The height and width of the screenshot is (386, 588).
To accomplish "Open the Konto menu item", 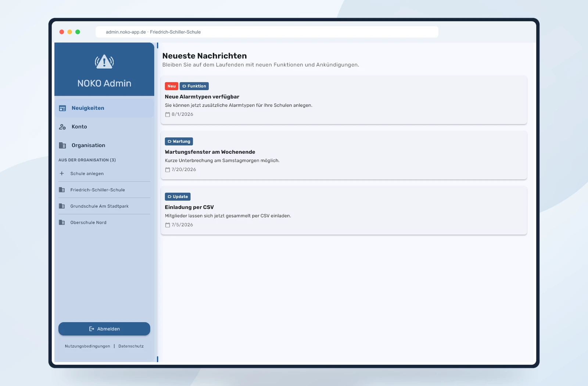I will tap(104, 127).
